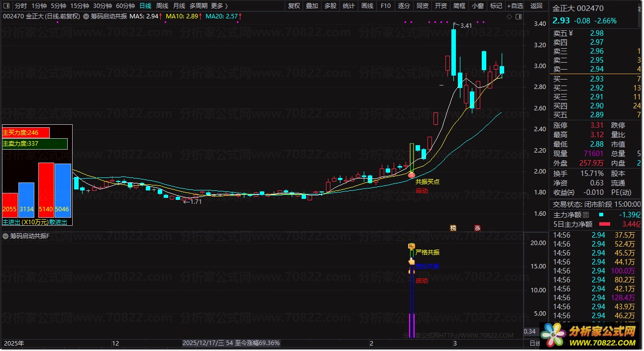
Task: Click the MA5: 2.94 indicator value
Action: pyautogui.click(x=145, y=16)
